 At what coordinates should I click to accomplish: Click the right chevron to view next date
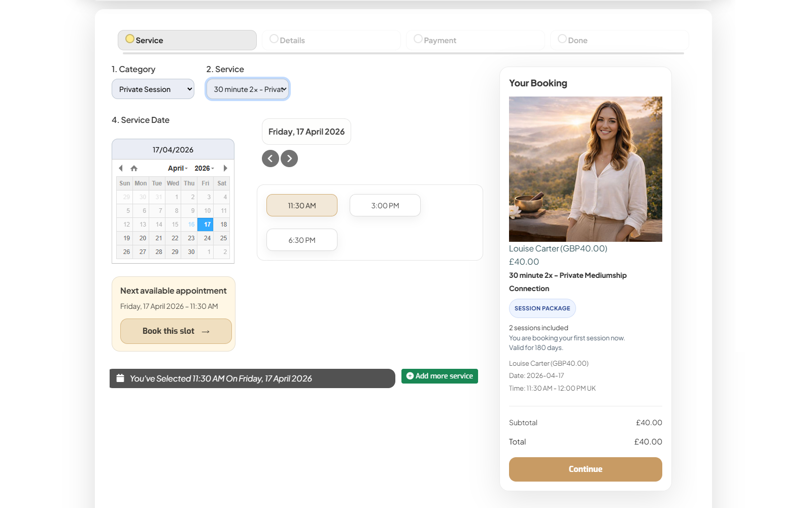click(289, 158)
